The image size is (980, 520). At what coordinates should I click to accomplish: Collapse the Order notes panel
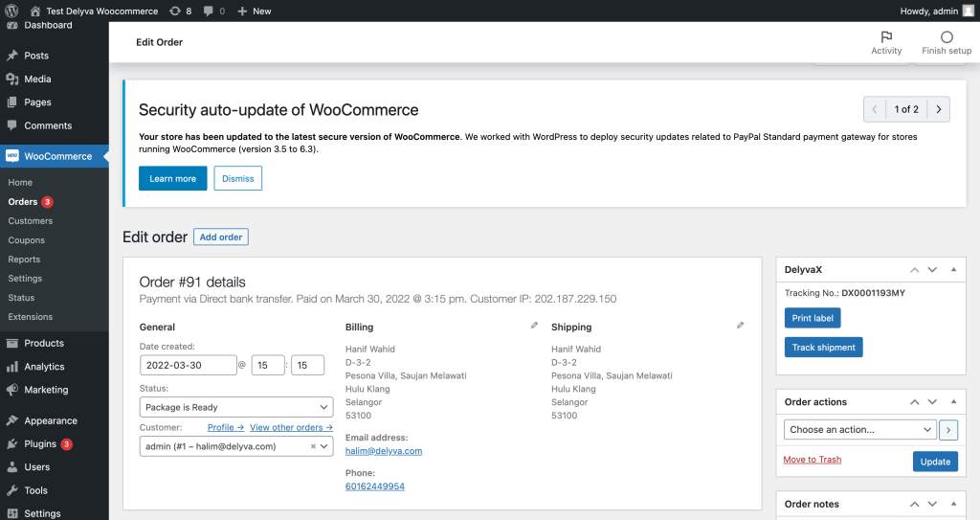point(953,504)
